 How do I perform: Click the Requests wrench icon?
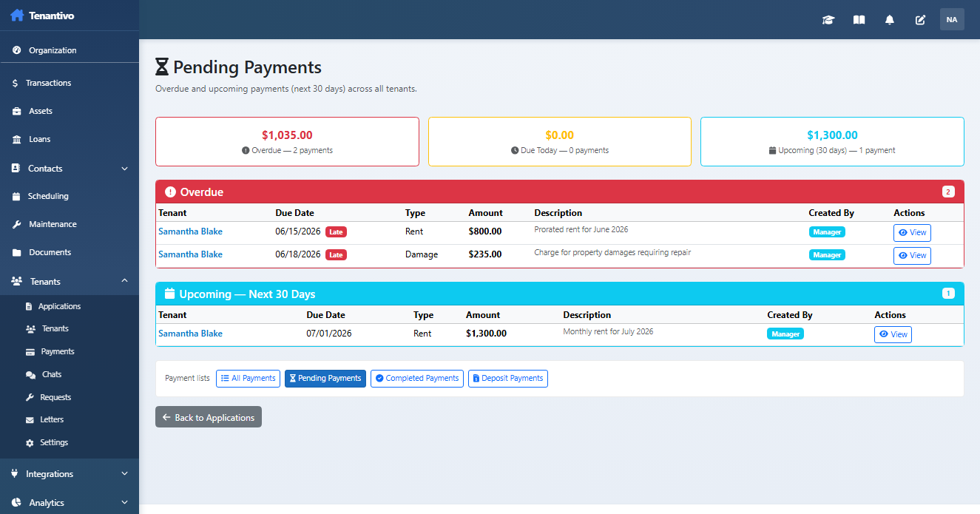30,397
